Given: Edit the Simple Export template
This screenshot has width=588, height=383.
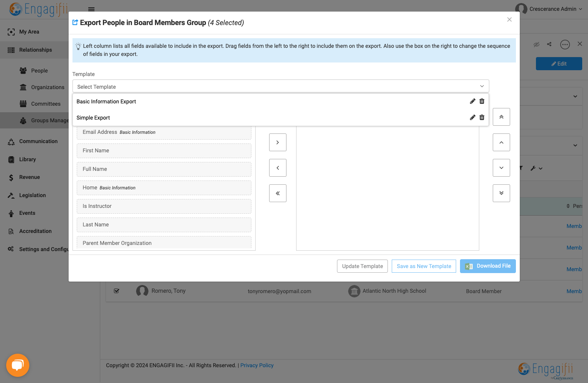Looking at the screenshot, I should click(x=472, y=118).
